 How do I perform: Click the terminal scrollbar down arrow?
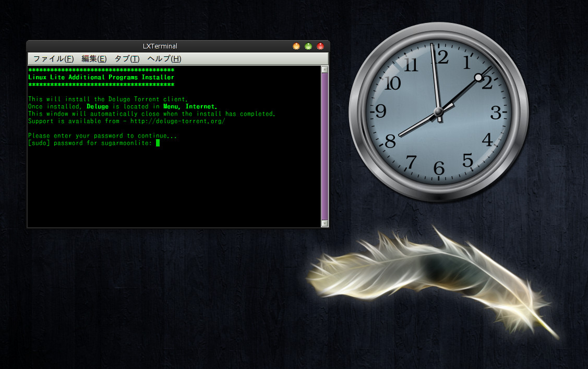click(x=325, y=223)
